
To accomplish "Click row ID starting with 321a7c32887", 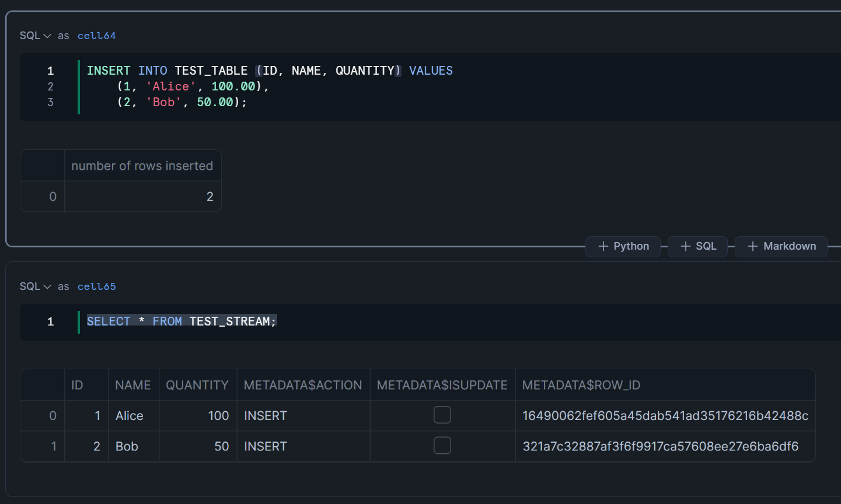I will [x=665, y=446].
